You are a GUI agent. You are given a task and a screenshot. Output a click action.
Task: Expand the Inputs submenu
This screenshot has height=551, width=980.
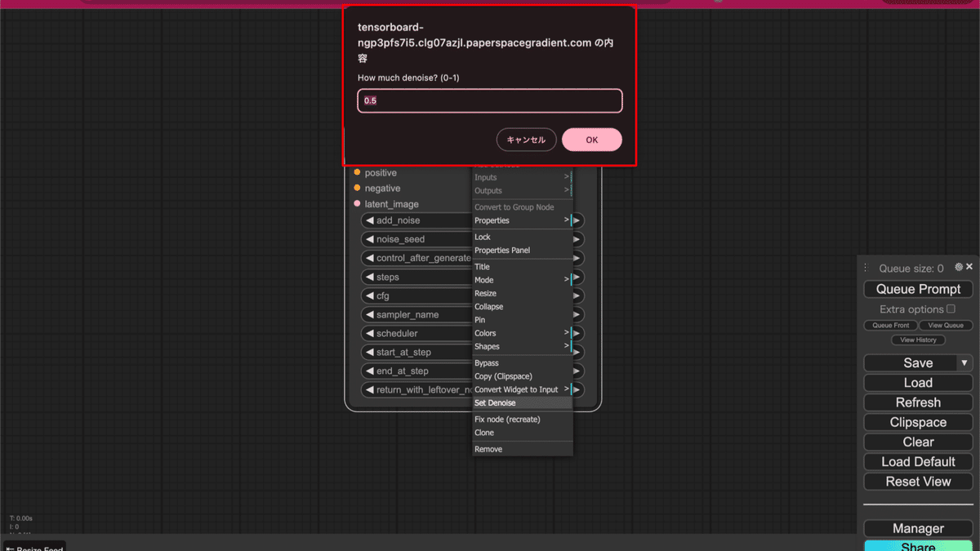pos(523,177)
